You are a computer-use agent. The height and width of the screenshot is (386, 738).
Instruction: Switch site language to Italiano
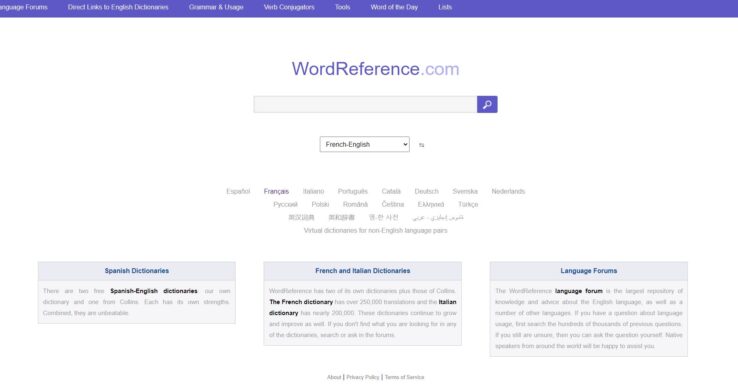[x=313, y=191]
